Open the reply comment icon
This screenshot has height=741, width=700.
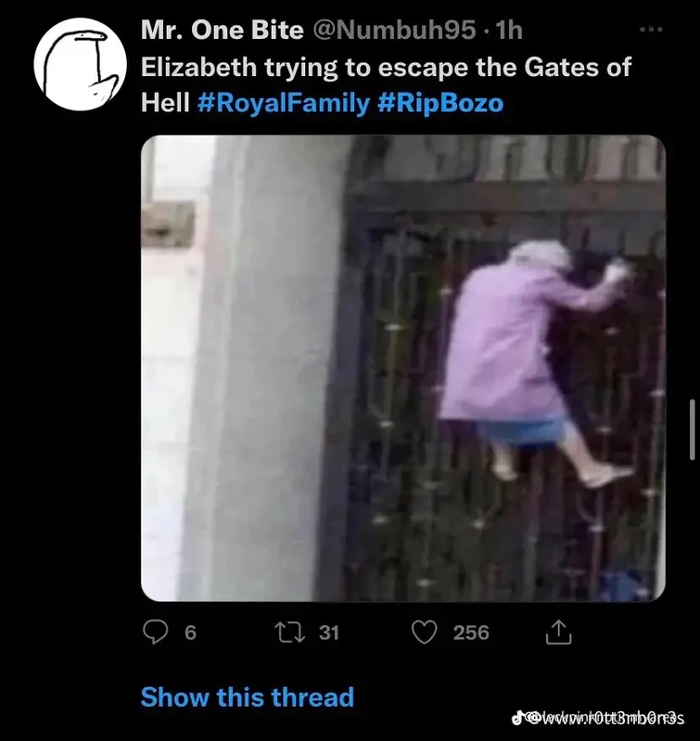[155, 632]
